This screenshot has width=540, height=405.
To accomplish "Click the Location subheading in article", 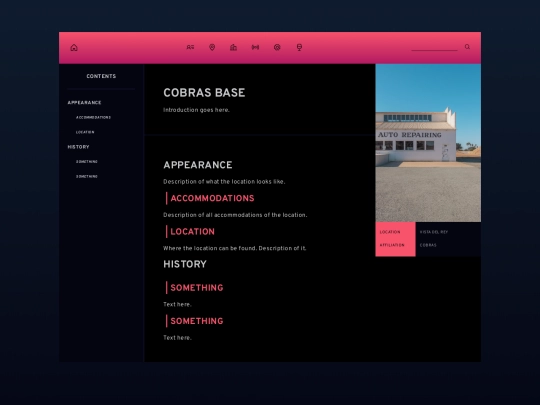I will 193,232.
